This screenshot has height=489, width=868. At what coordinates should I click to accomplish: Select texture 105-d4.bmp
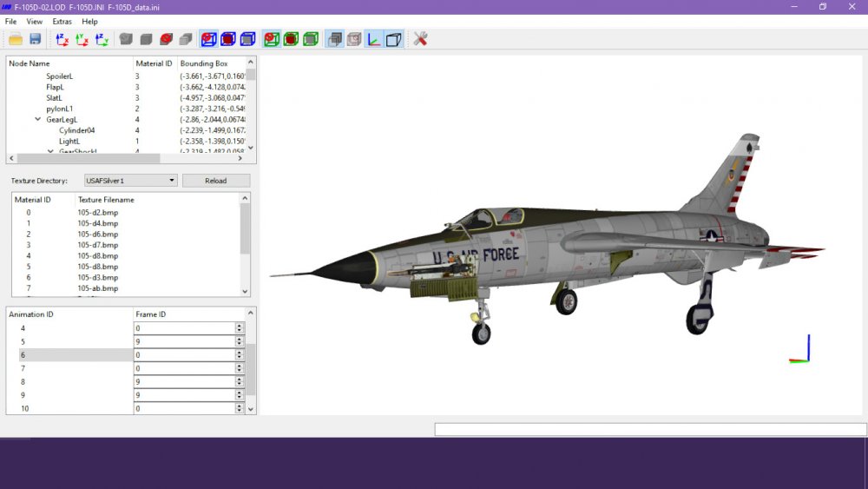[x=97, y=223]
